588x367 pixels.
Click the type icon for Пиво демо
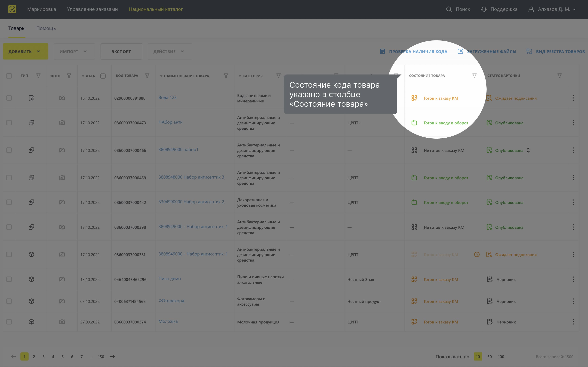click(x=31, y=279)
